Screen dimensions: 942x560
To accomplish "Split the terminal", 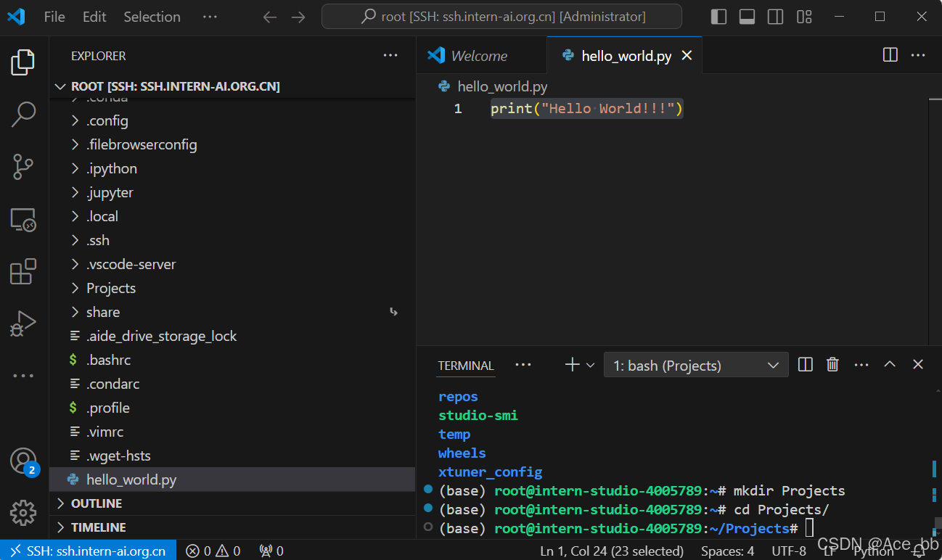I will (805, 365).
